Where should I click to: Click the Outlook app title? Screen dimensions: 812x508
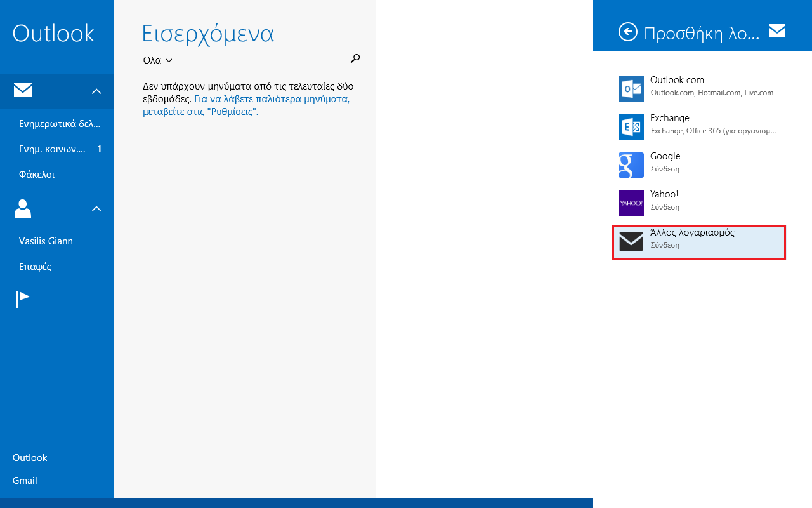click(x=53, y=33)
